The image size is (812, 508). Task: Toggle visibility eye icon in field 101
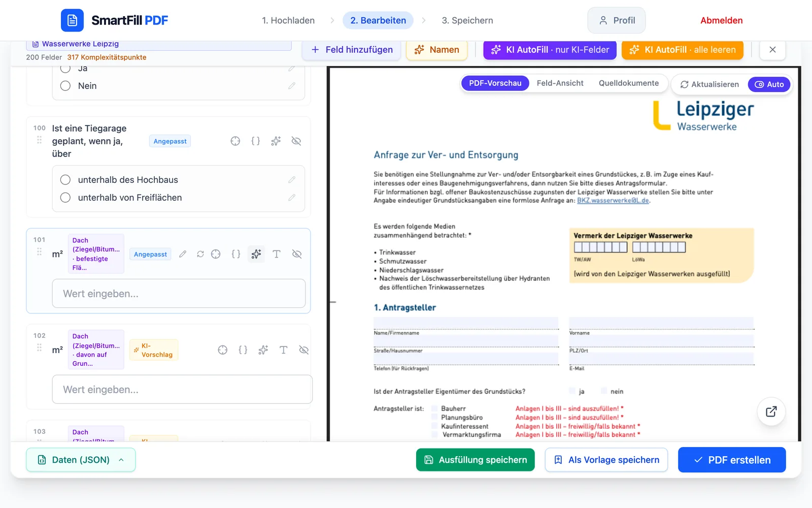point(297,254)
